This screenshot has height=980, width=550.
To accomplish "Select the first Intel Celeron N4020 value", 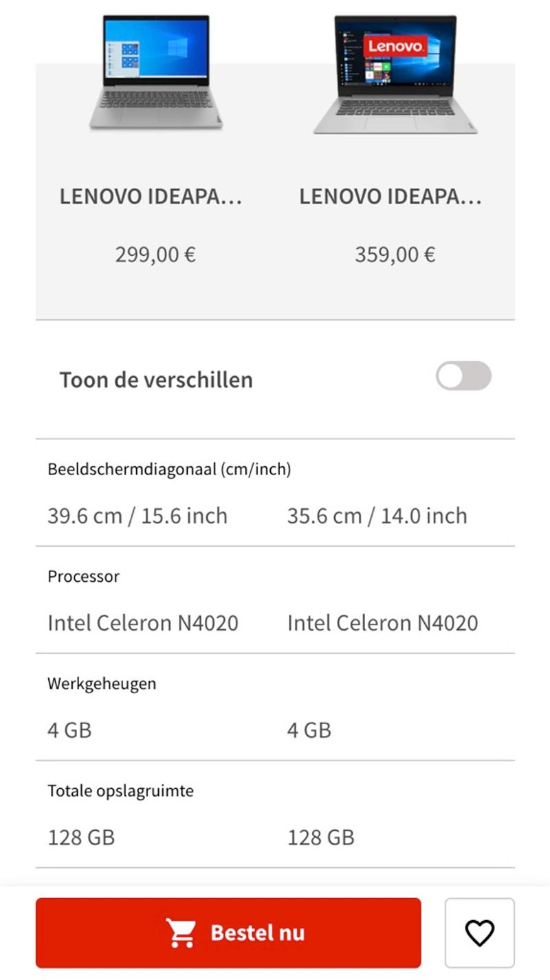I will click(143, 623).
